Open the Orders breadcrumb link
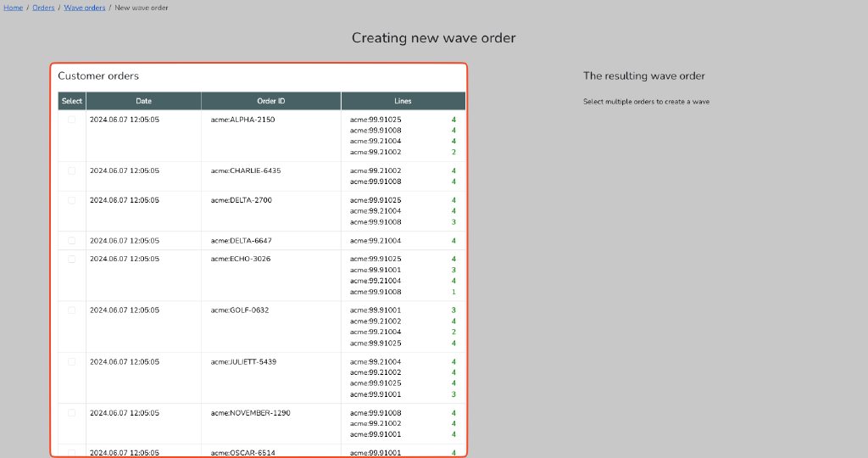 (43, 8)
